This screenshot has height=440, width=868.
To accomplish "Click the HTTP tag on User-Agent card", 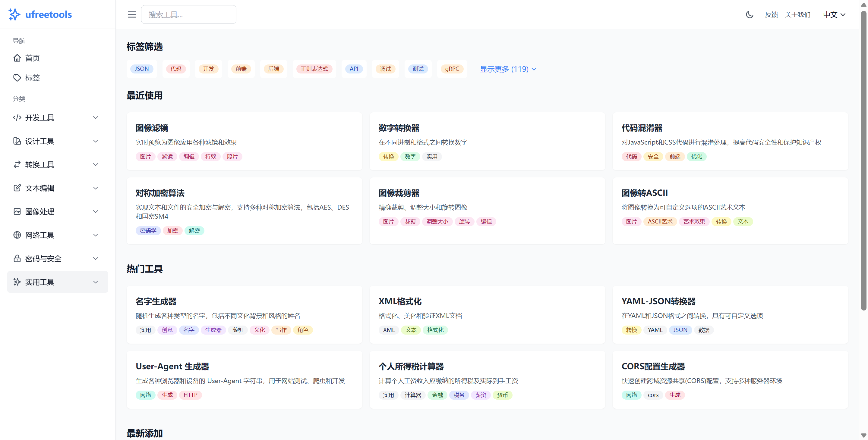I will 190,395.
